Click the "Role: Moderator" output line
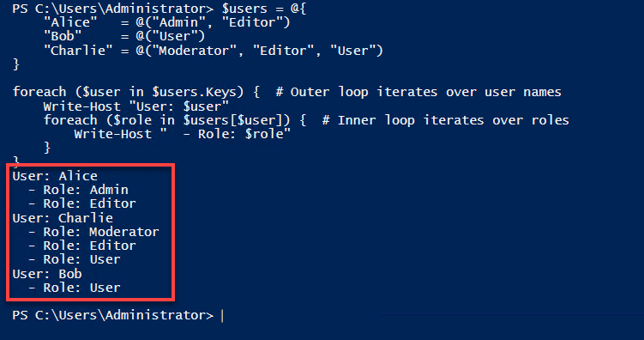This screenshot has width=644, height=340. 93,232
